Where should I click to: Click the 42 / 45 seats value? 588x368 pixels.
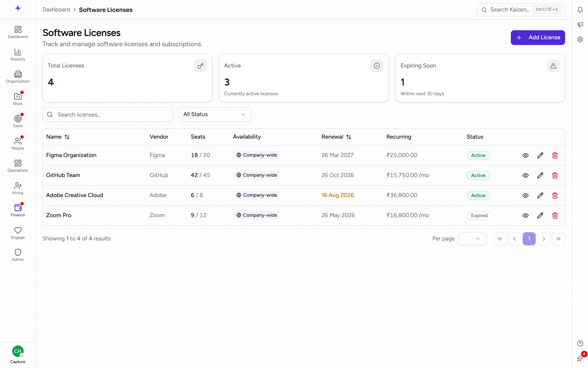(x=200, y=175)
